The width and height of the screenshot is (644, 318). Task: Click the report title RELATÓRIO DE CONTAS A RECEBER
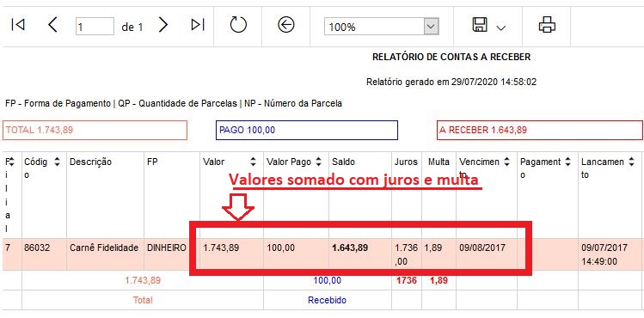451,57
